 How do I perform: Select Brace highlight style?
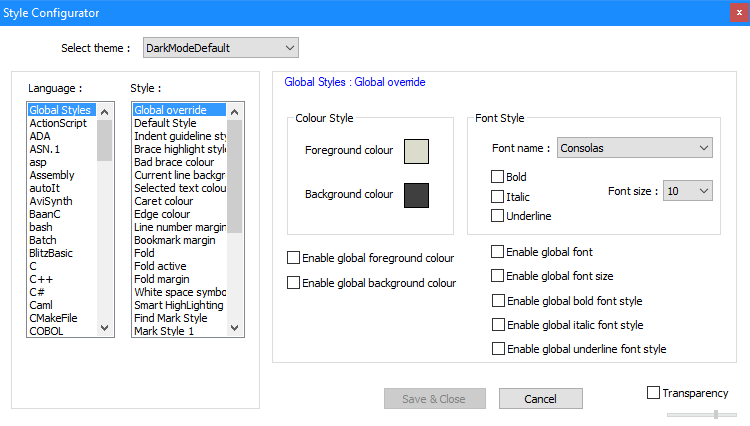179,149
